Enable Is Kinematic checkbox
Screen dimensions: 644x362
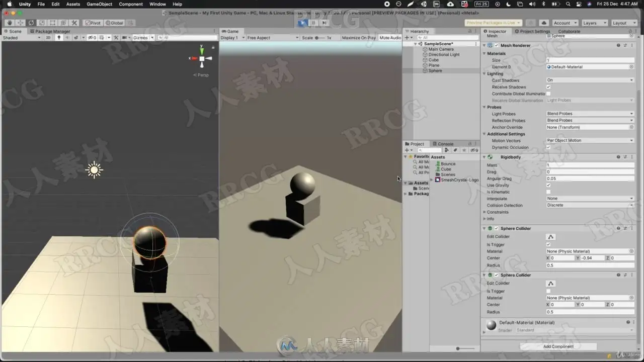(548, 192)
